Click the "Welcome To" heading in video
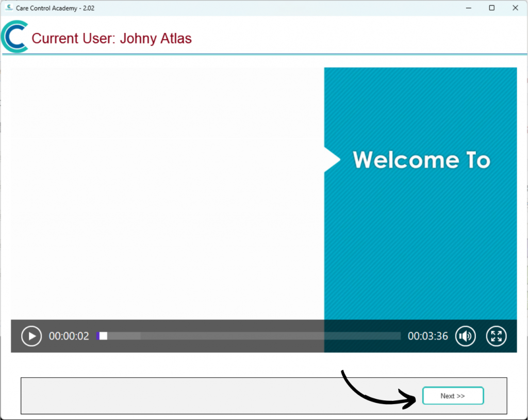Screen dimensions: 528x420 tap(421, 160)
